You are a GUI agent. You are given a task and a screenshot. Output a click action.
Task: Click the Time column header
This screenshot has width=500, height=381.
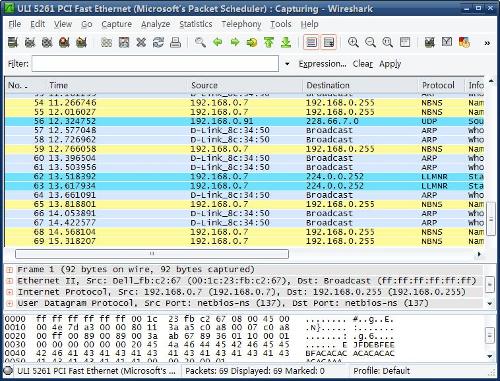(117, 85)
